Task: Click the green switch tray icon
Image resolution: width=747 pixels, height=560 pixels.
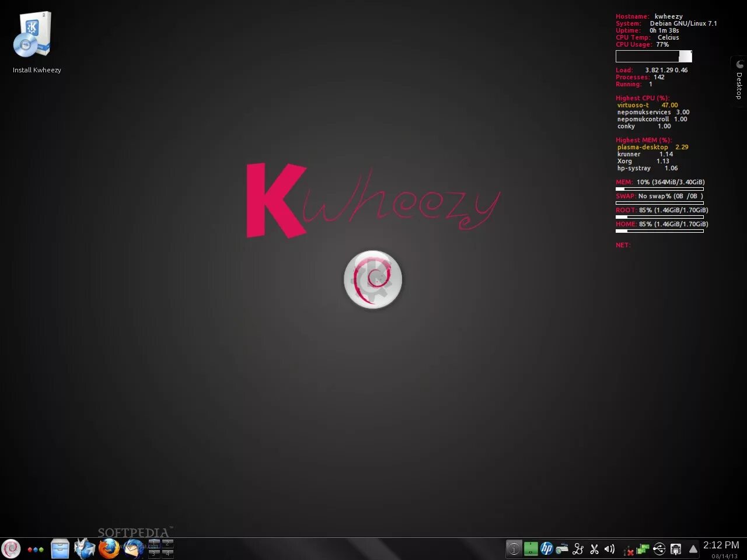Action: coord(530,549)
